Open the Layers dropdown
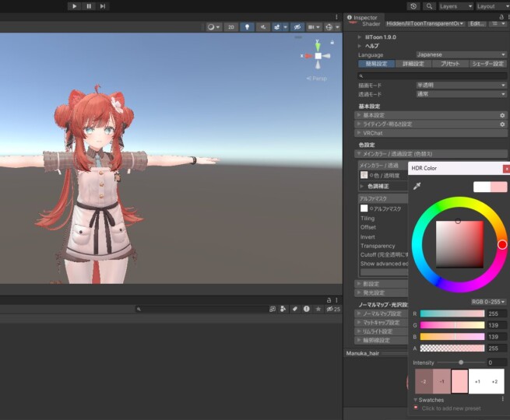This screenshot has height=420, width=510. (x=455, y=6)
